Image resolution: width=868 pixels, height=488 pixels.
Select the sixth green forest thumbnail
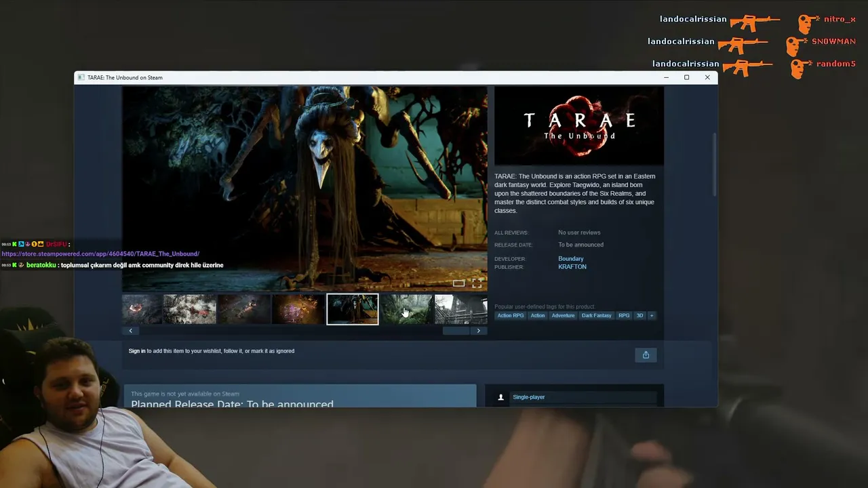tap(407, 309)
